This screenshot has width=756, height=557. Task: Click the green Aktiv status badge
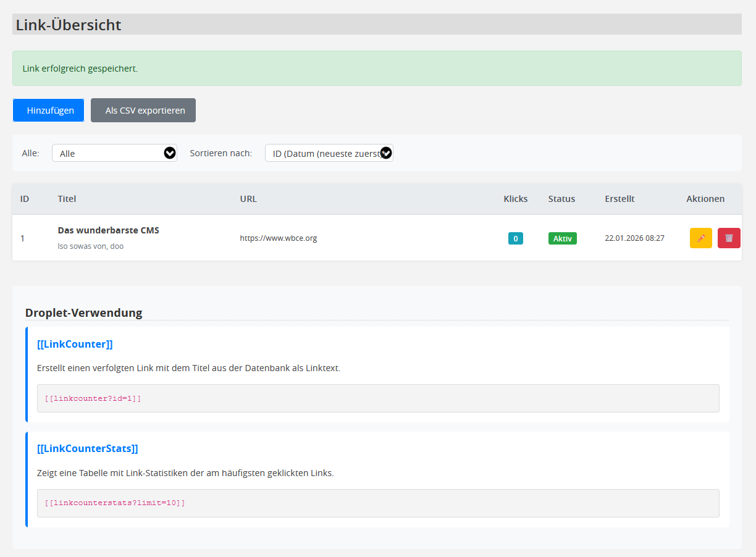562,238
